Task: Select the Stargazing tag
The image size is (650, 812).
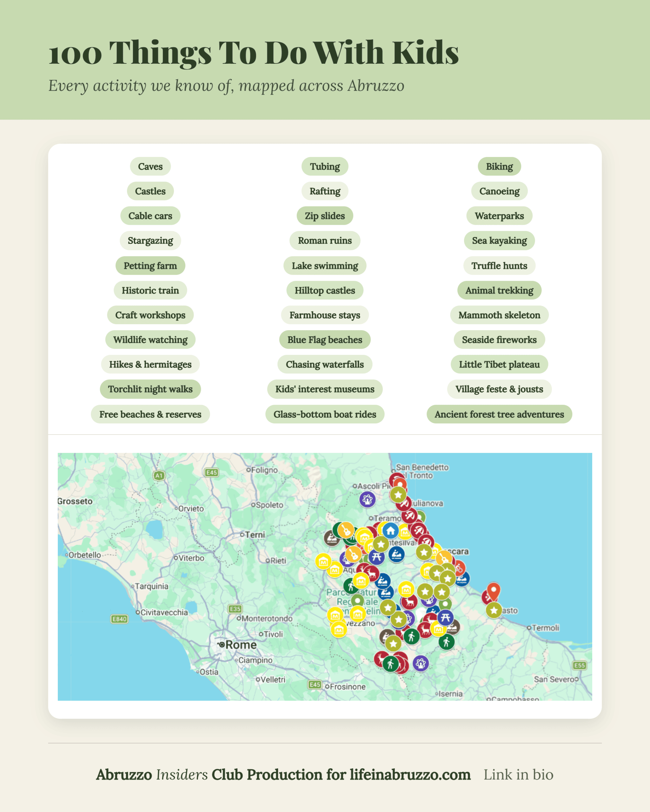Action: pyautogui.click(x=150, y=240)
